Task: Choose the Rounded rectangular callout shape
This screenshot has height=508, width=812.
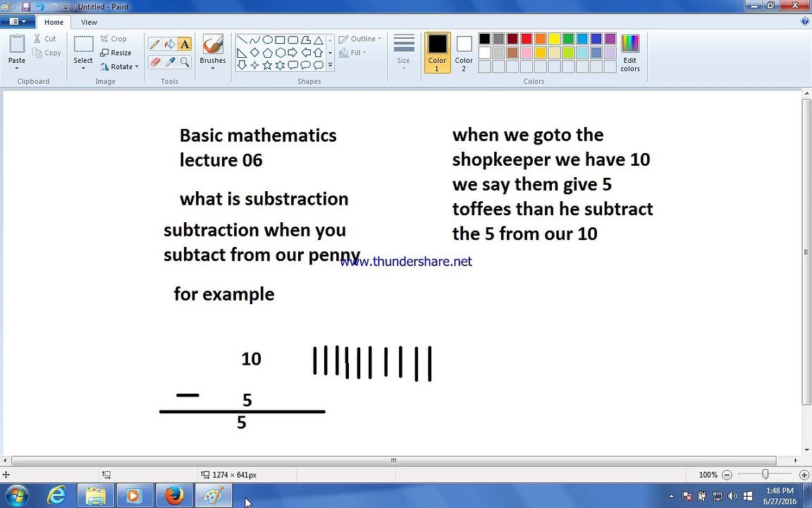Action: click(x=293, y=65)
